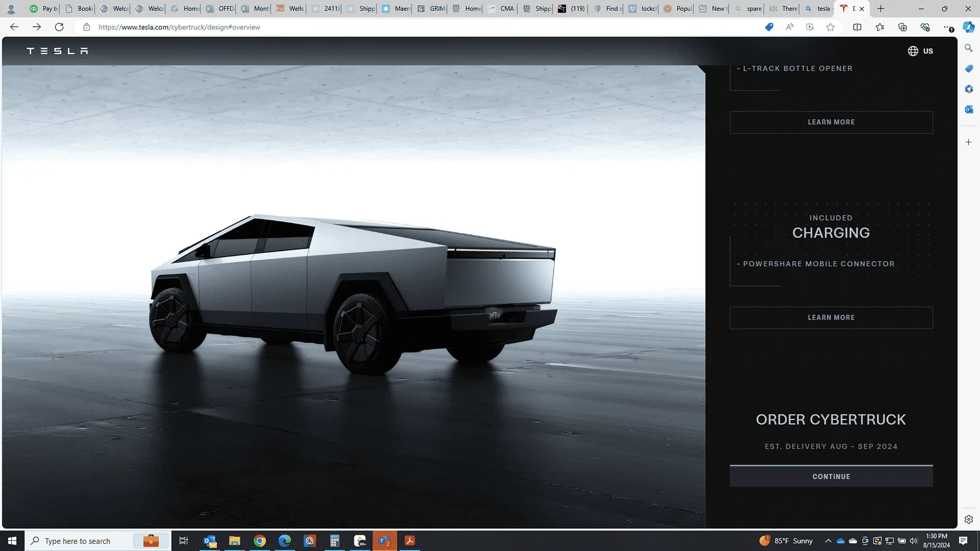The height and width of the screenshot is (551, 980).
Task: Switch to the 'OFFD' tab
Action: pos(219,9)
